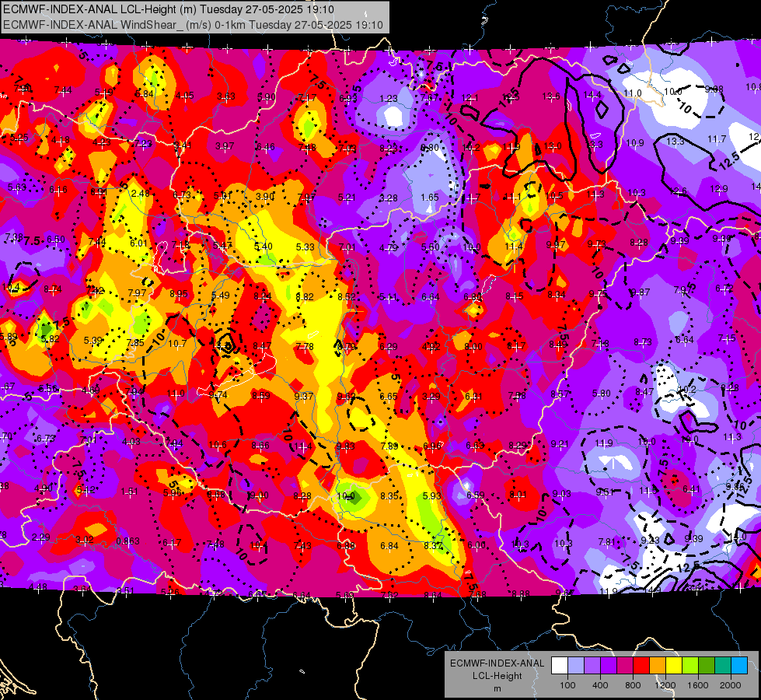Click the grid value 1.65
This screenshot has width=761, height=700.
430,198
